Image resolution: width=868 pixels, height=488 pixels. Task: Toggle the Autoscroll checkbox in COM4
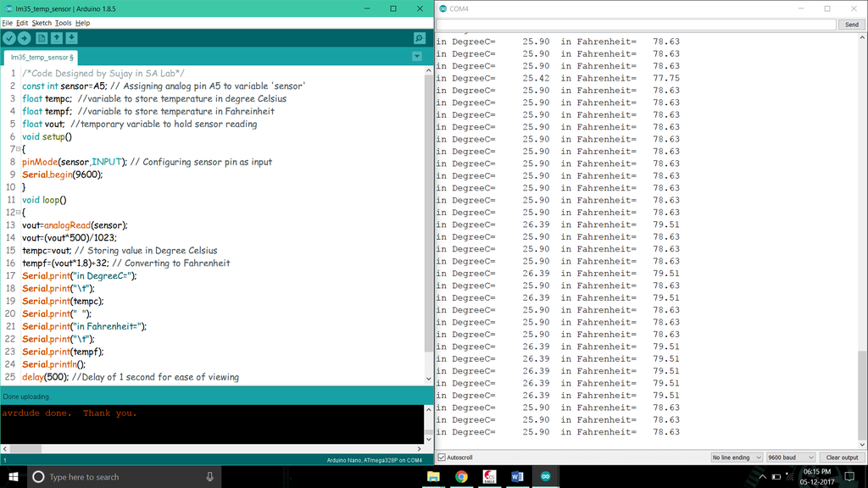[442, 457]
